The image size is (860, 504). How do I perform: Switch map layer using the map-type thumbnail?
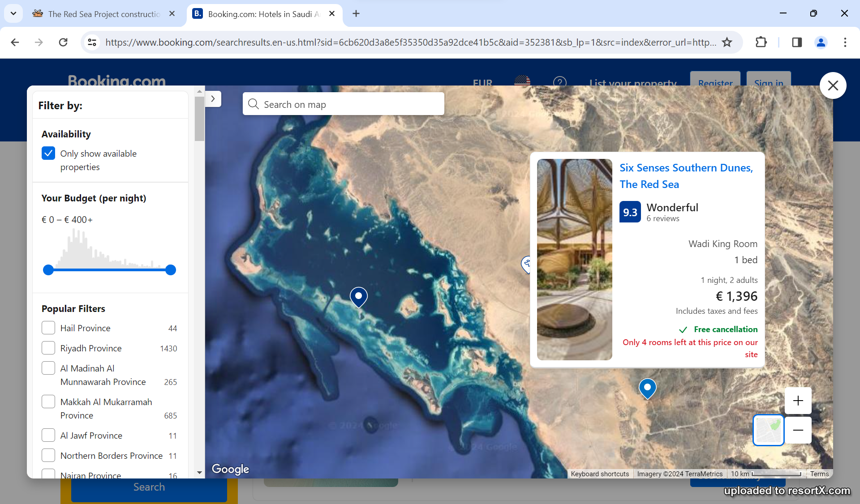coord(769,430)
